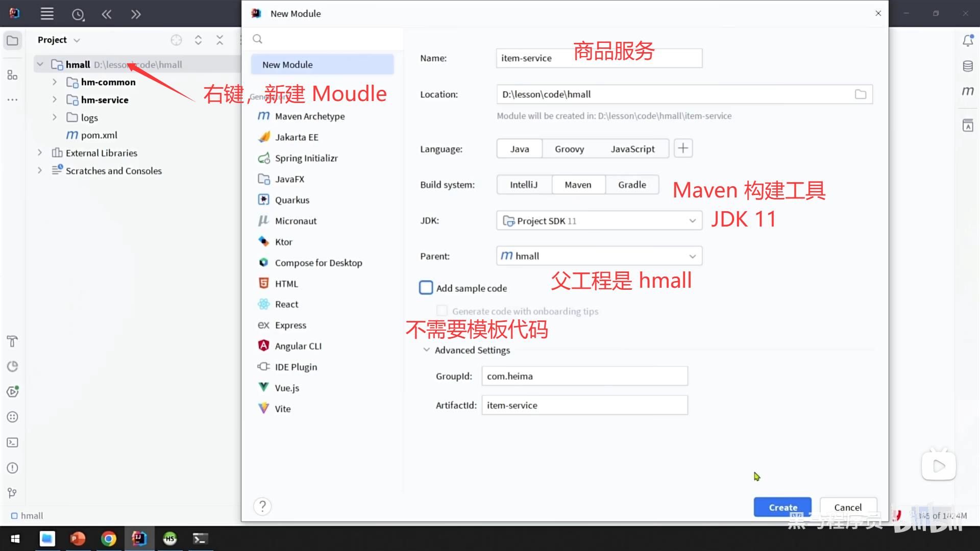Open the Structure tool window icon
This screenshot has width=980, height=551.
click(x=13, y=75)
